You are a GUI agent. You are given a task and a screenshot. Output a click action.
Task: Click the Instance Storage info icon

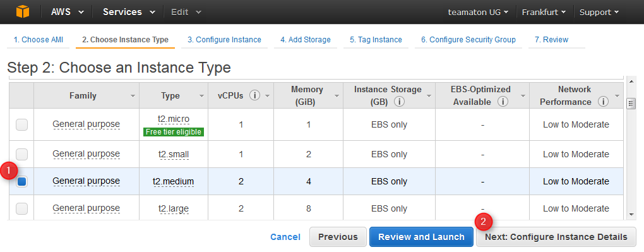click(x=399, y=102)
